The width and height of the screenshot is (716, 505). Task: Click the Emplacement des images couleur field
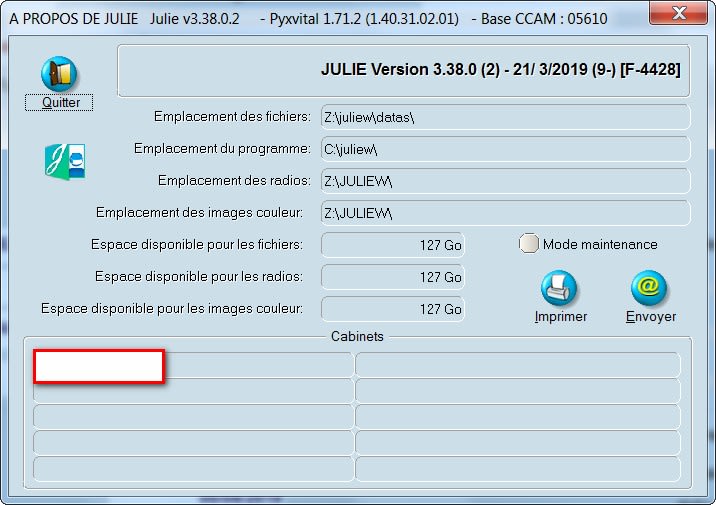pos(505,213)
